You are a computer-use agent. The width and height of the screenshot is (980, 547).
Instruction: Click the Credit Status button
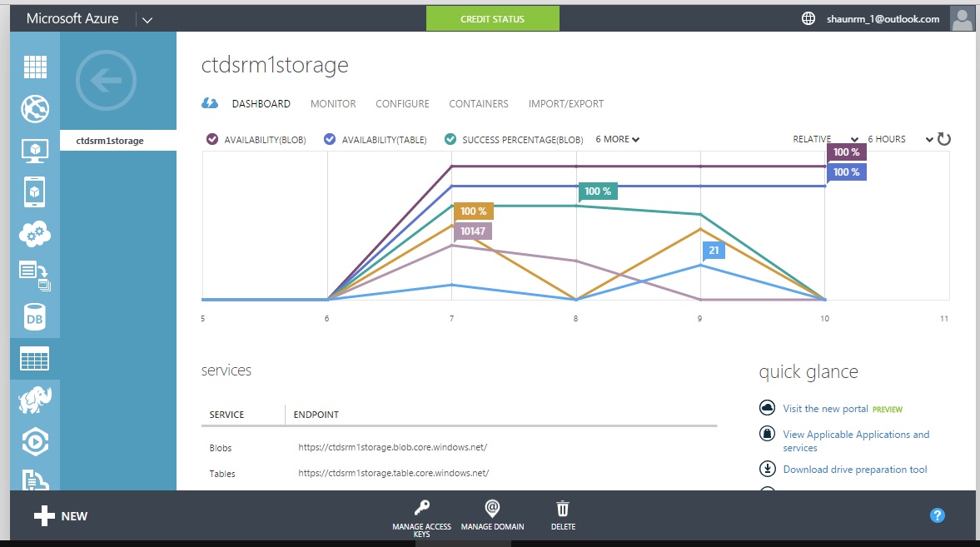(493, 19)
